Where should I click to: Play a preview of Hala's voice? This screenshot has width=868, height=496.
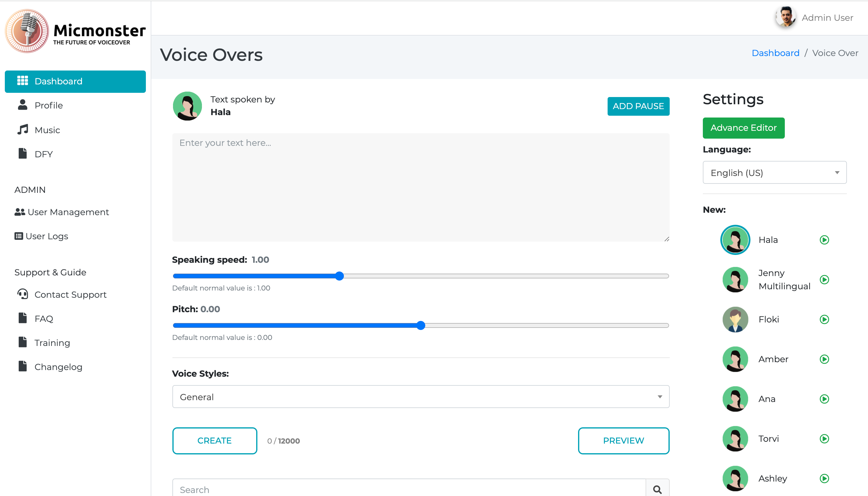[824, 240]
